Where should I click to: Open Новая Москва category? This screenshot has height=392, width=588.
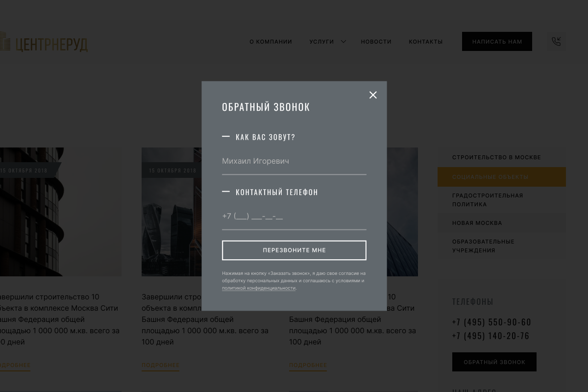pyautogui.click(x=477, y=223)
